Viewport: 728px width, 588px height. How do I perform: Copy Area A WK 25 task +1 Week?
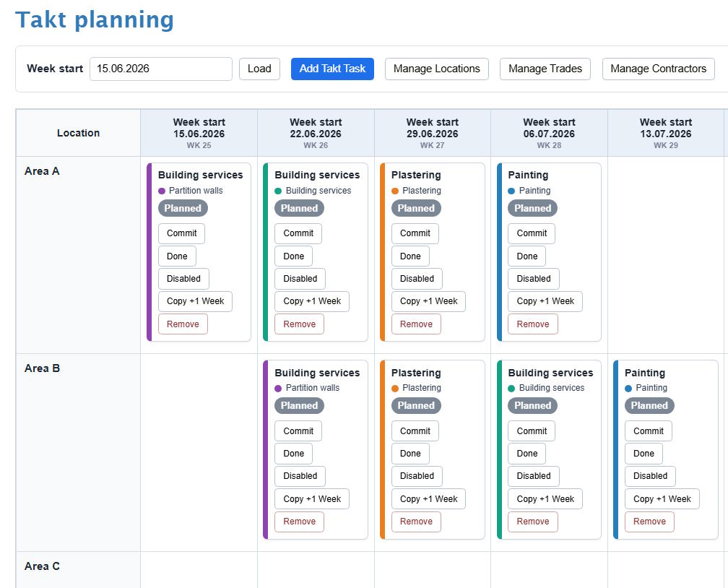tap(195, 301)
